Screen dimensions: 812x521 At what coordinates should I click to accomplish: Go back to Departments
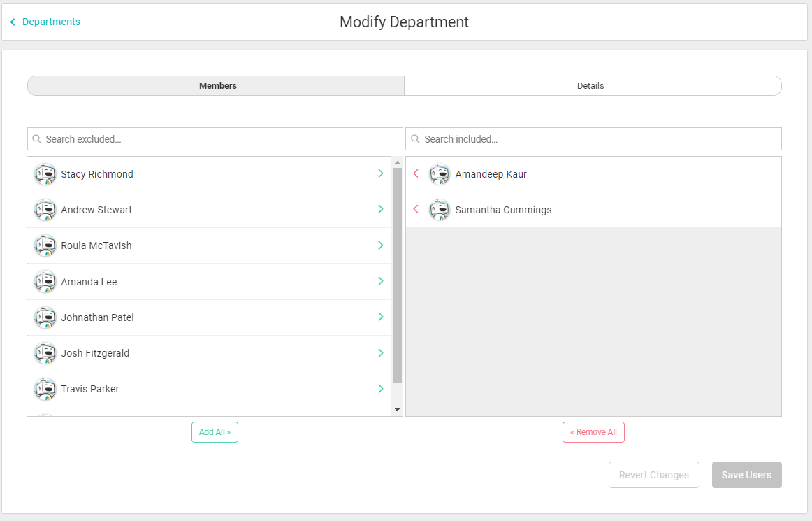(x=45, y=22)
